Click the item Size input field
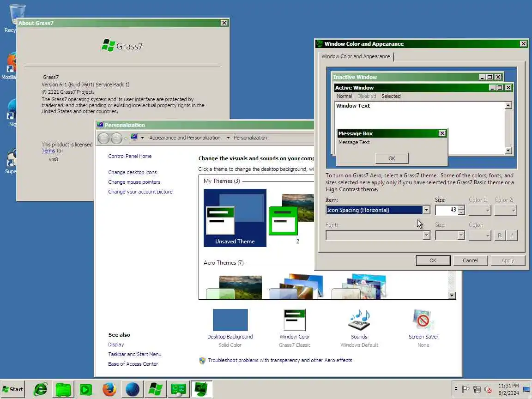532x399 pixels. [447, 210]
